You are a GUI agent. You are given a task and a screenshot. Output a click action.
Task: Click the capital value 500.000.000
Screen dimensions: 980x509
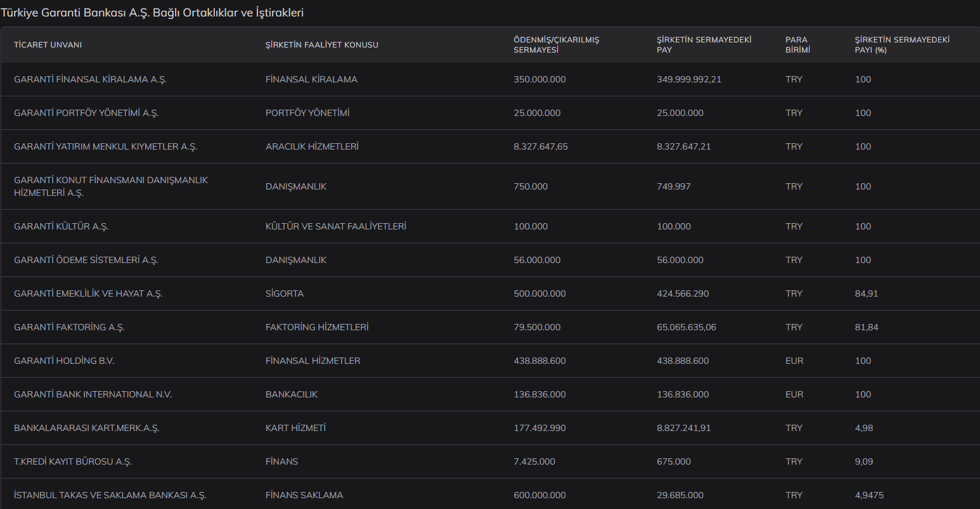(x=539, y=293)
